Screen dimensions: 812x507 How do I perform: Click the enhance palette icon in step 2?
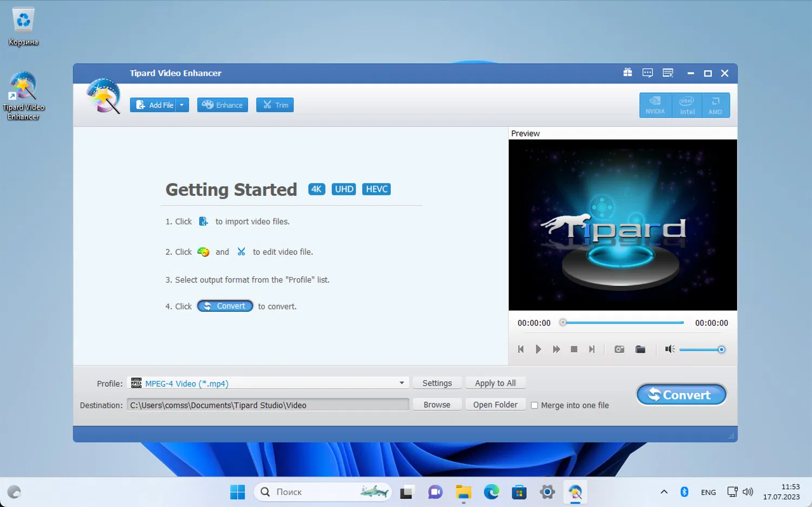click(204, 252)
